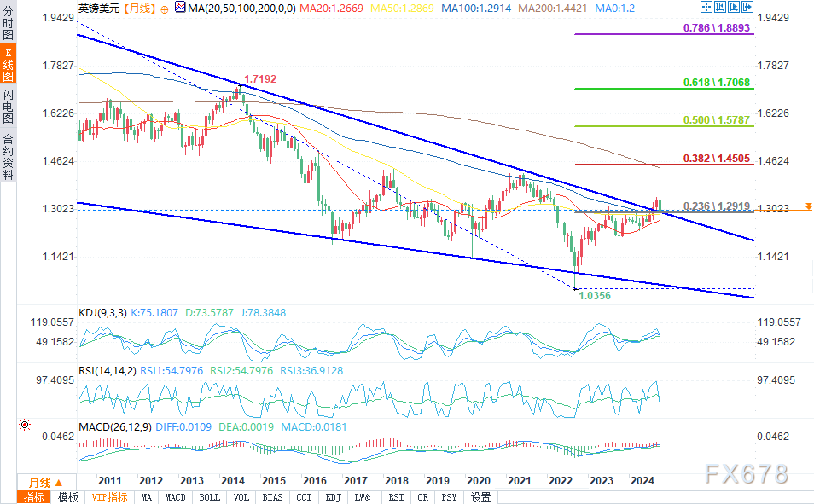
Task: Choose the CCI indicator
Action: pyautogui.click(x=304, y=497)
